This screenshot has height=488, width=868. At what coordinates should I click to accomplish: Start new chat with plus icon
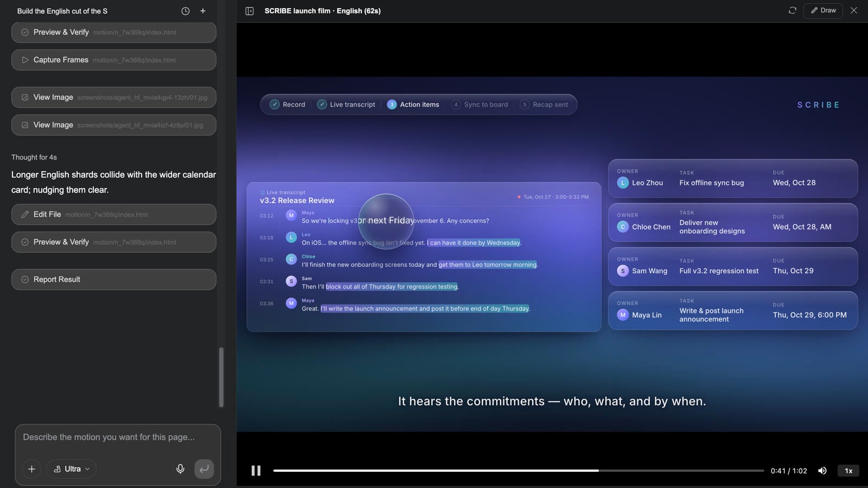(x=203, y=11)
